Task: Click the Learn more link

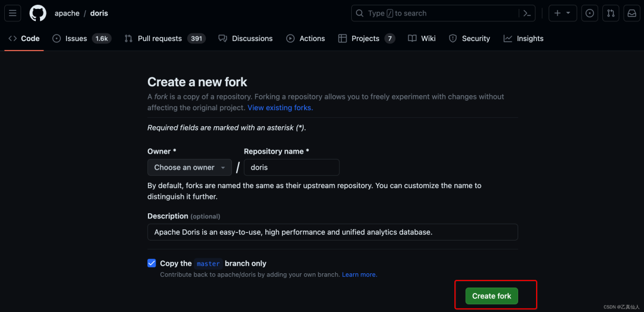Action: pos(360,274)
